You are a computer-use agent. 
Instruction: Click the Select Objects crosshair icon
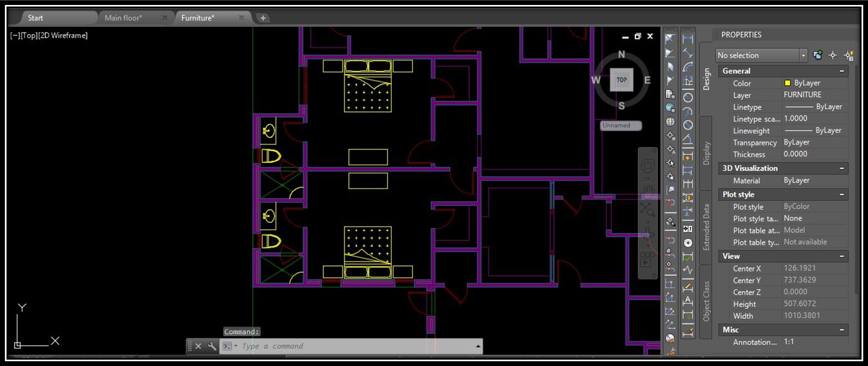pyautogui.click(x=833, y=55)
